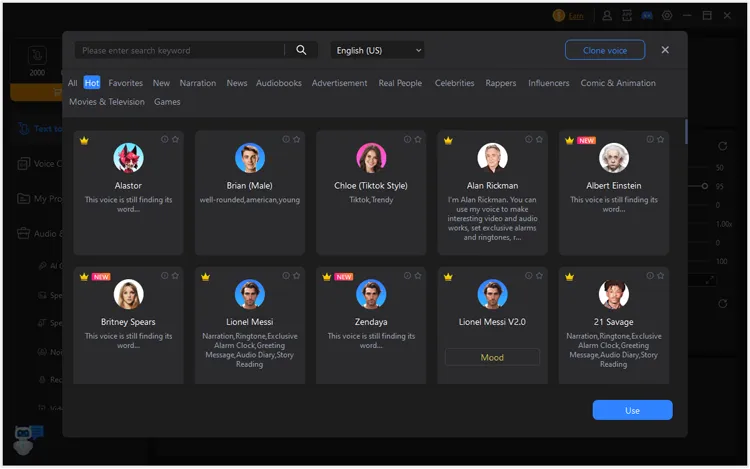Close the voice selection dialog
750x469 pixels.
665,50
